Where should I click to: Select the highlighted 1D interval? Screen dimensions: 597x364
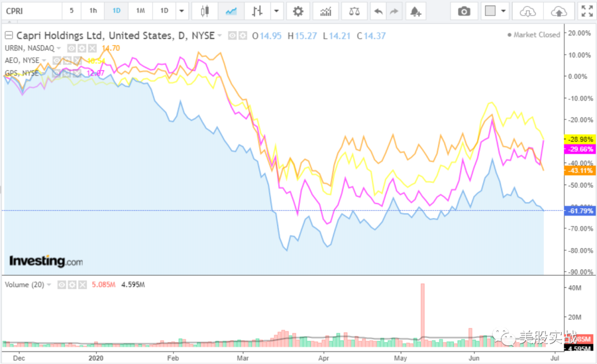pos(117,11)
